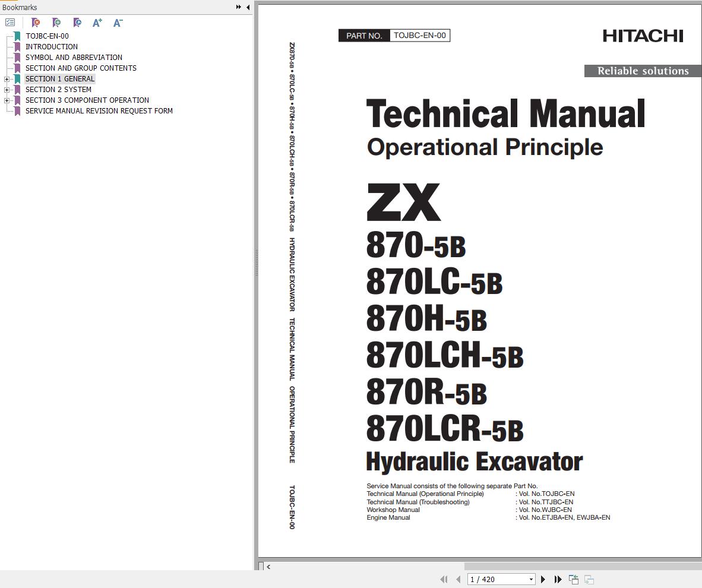Click the add new bookmark icon
This screenshot has height=588, width=702.
[x=56, y=23]
